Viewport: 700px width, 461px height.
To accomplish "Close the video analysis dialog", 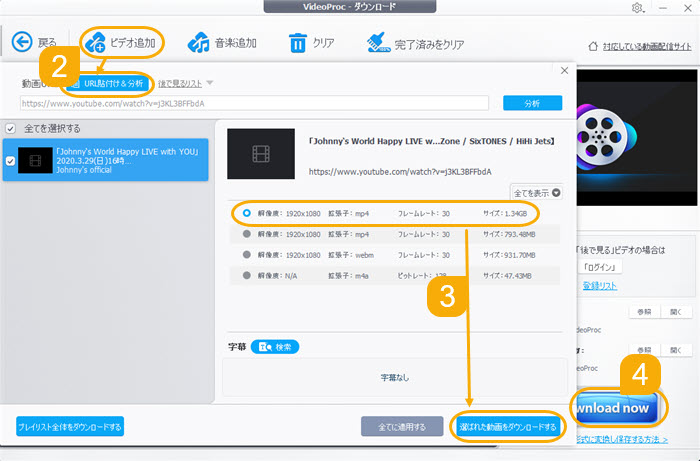I will click(x=564, y=71).
